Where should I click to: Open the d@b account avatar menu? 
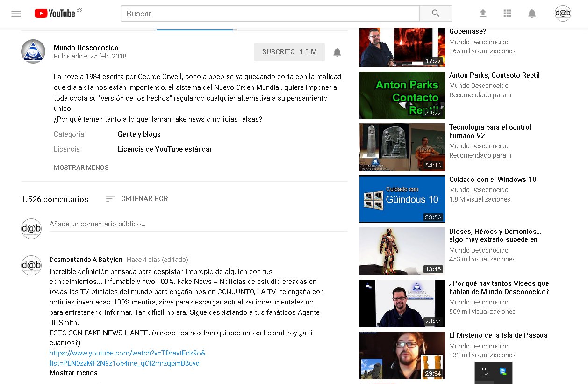563,14
